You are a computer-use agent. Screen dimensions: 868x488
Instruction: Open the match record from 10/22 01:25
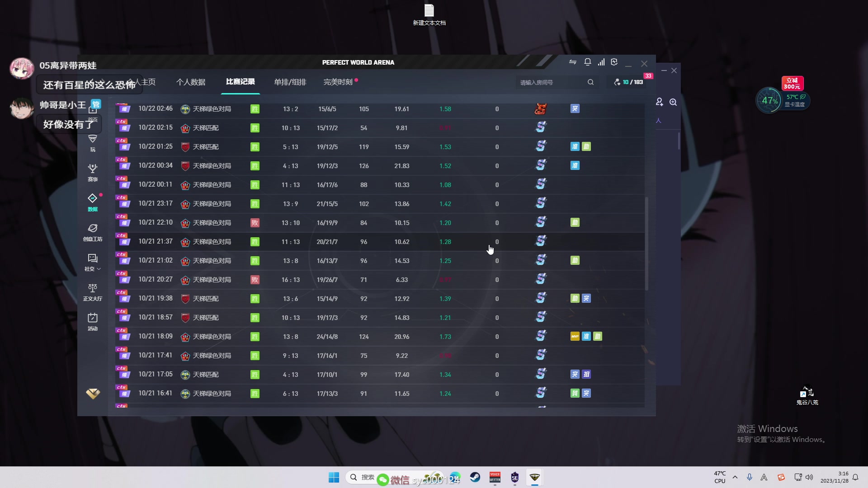tap(380, 147)
